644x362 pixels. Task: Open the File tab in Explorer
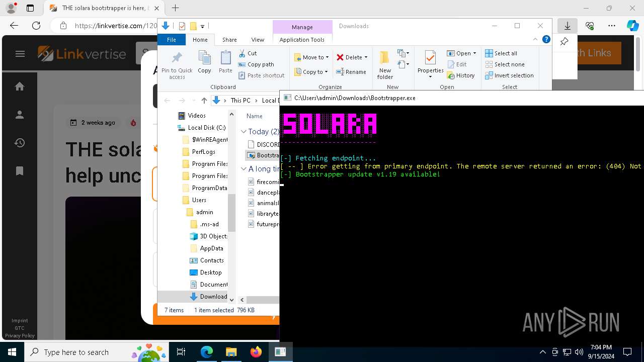(x=172, y=40)
